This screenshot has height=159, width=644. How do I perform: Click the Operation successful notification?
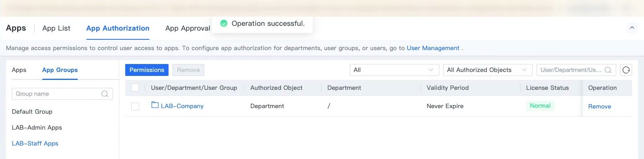262,24
